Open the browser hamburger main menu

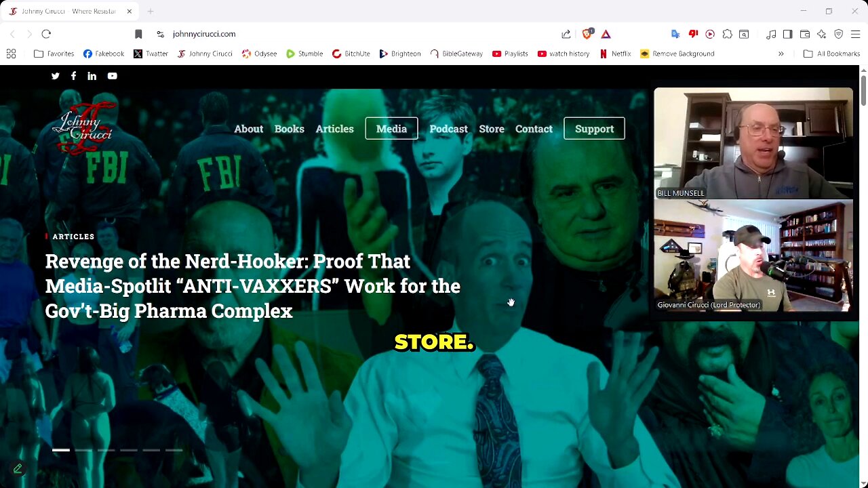[855, 34]
